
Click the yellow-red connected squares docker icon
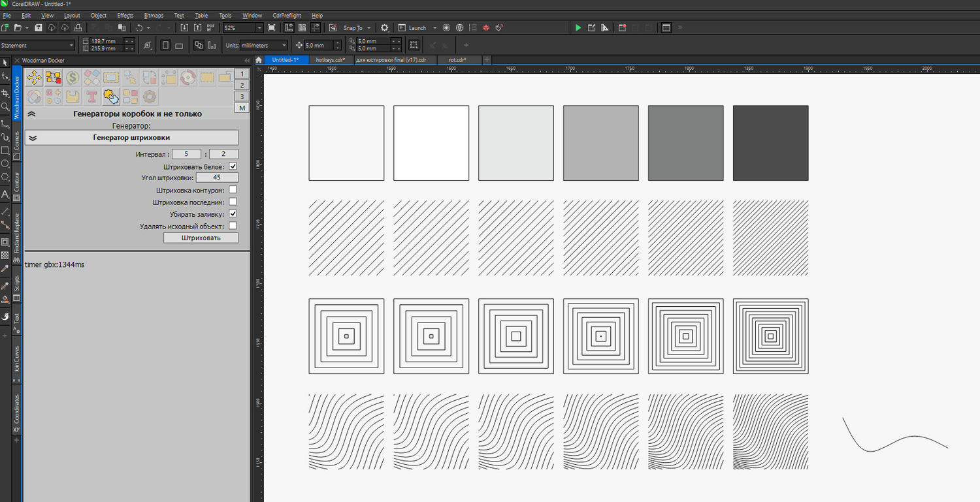click(54, 78)
